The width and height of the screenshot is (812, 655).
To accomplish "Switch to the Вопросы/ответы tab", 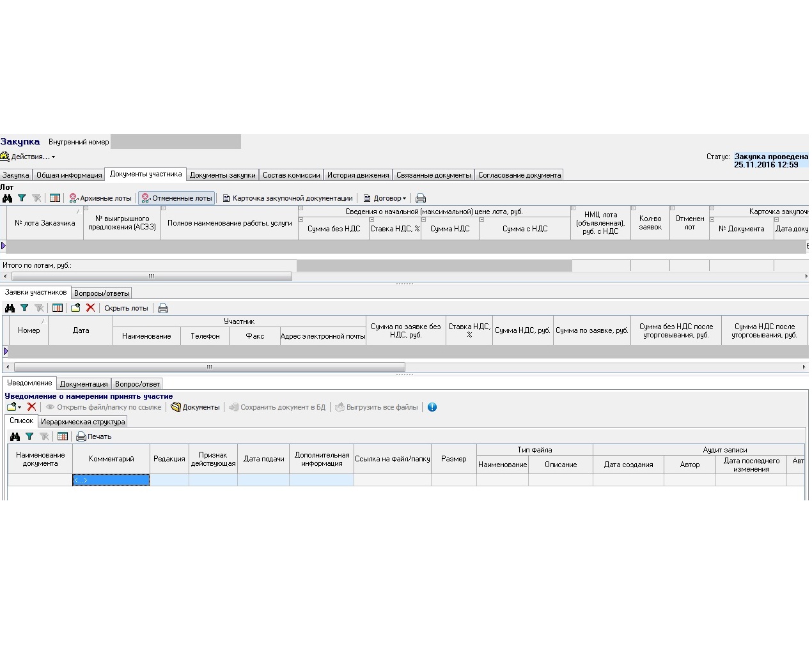I will coord(102,293).
